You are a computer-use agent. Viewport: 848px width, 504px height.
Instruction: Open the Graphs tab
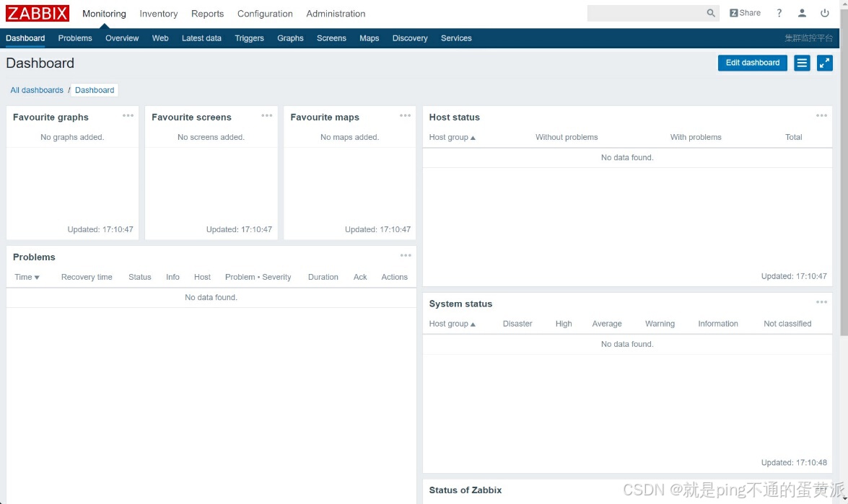point(290,38)
